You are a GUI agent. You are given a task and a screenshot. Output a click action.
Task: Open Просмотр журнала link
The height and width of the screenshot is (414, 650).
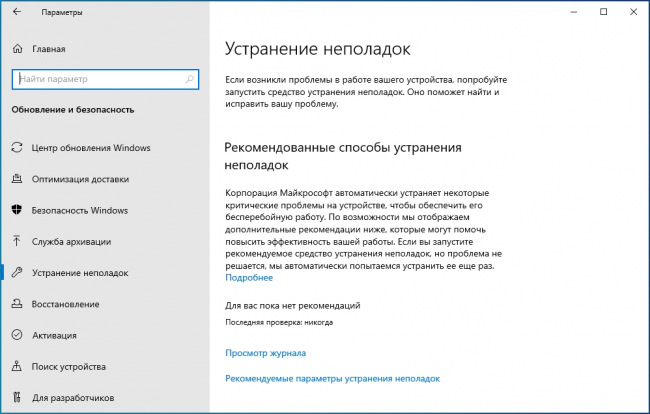point(266,353)
